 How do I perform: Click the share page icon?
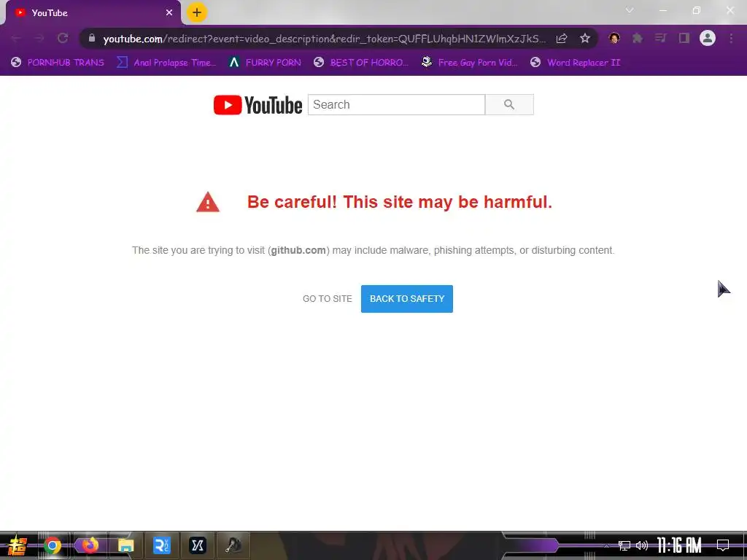(562, 38)
